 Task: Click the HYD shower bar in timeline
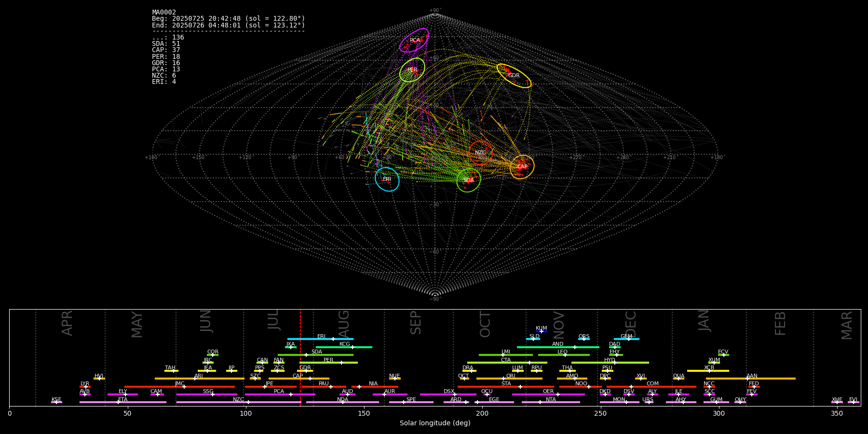coord(610,363)
